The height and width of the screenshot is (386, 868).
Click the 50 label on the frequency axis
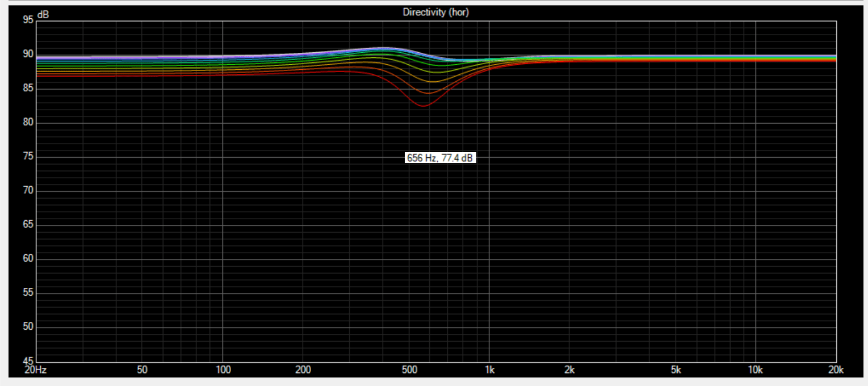click(x=142, y=370)
